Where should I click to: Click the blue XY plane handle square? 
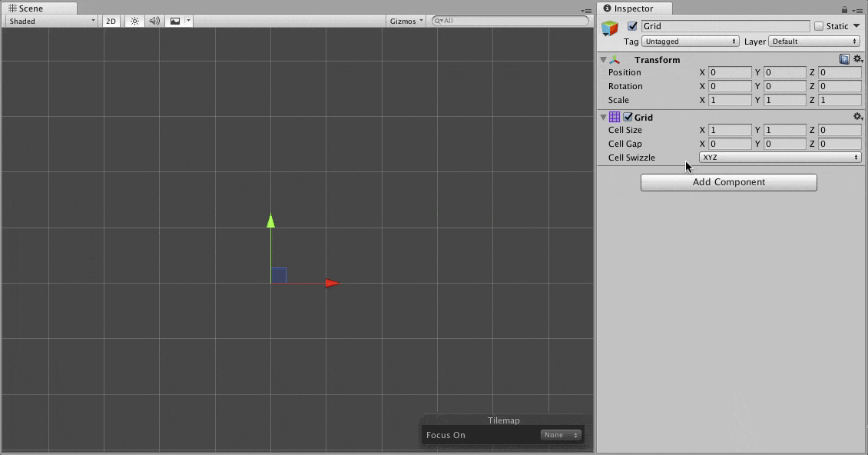coord(279,275)
